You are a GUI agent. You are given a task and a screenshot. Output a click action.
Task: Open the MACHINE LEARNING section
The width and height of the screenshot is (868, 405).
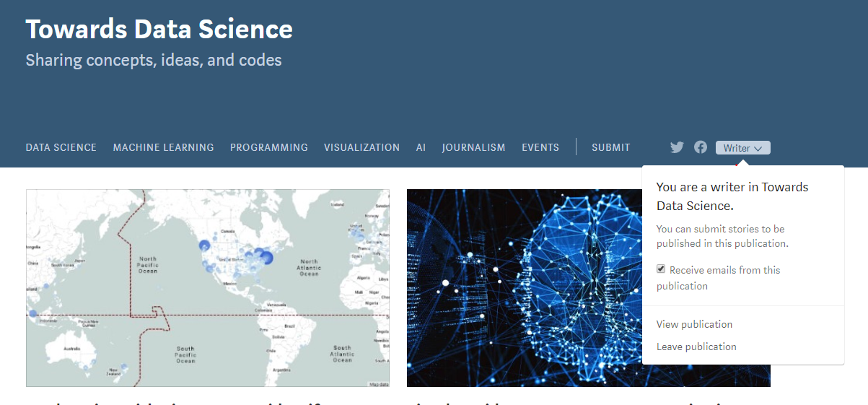coord(164,147)
